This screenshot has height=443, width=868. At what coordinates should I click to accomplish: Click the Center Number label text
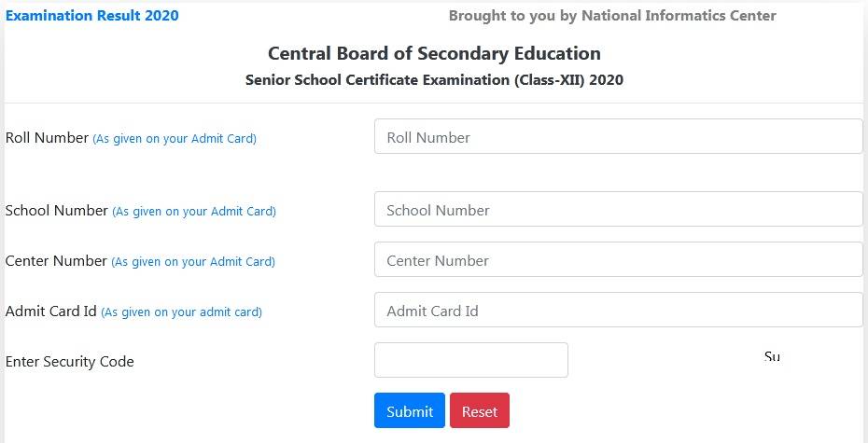coord(56,261)
